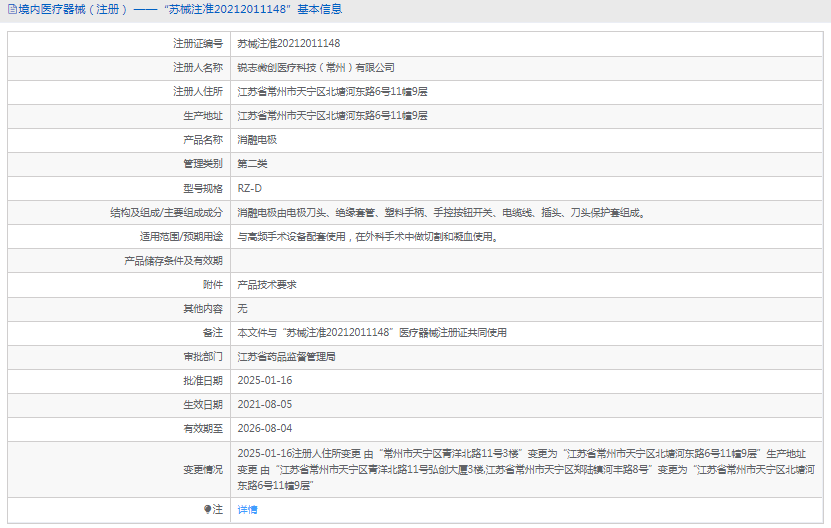831x528 pixels.
Task: Click the 适用范围/预期用途 label
Action: [181, 236]
